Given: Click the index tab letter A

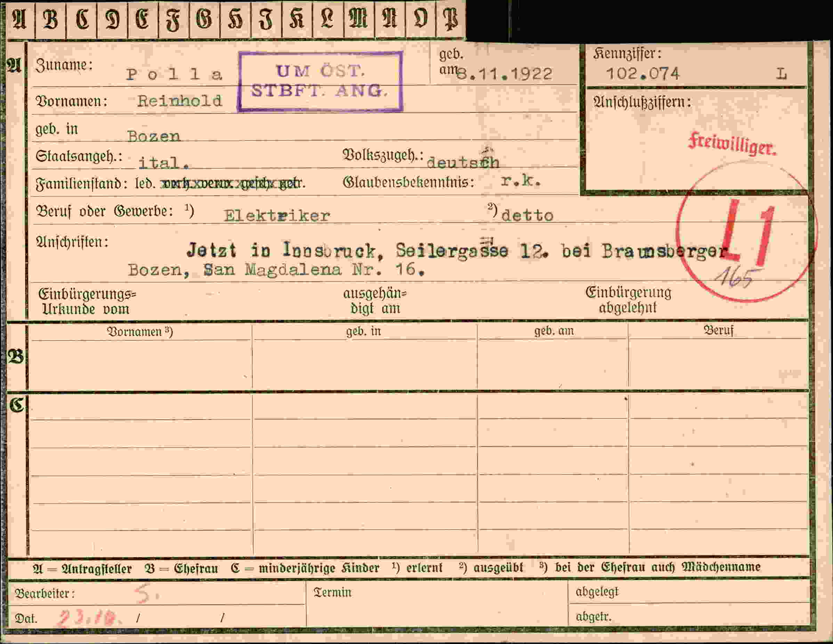Looking at the screenshot, I should click(19, 19).
